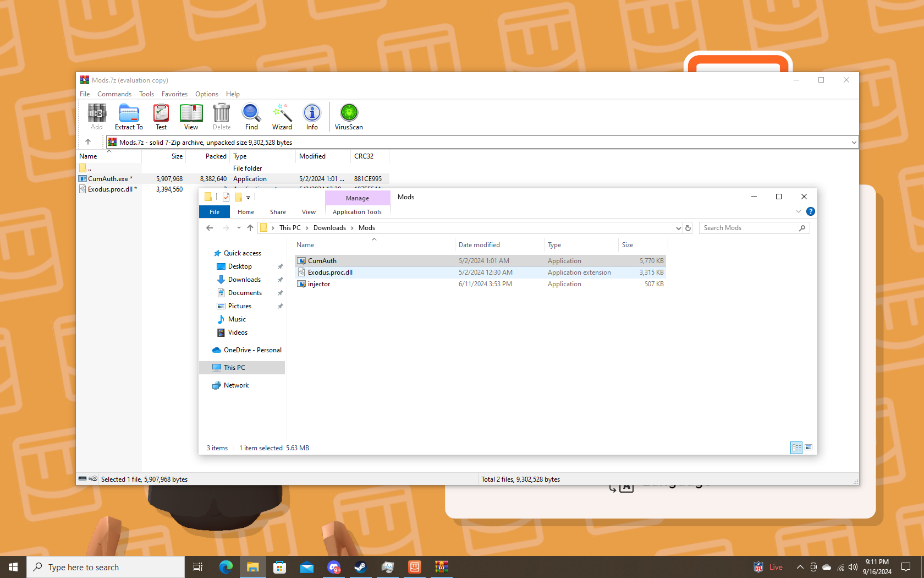The height and width of the screenshot is (578, 924).
Task: Open the WinRAR Options menu
Action: [x=207, y=94]
